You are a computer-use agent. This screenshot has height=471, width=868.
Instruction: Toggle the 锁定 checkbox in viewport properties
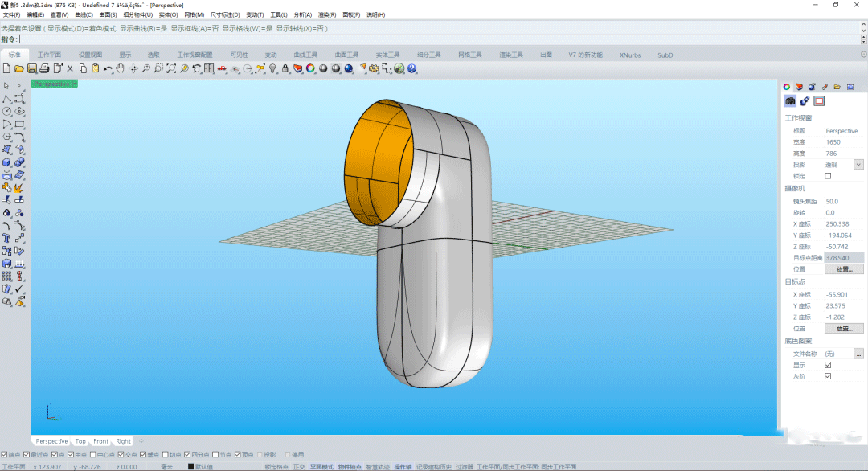[x=828, y=176]
